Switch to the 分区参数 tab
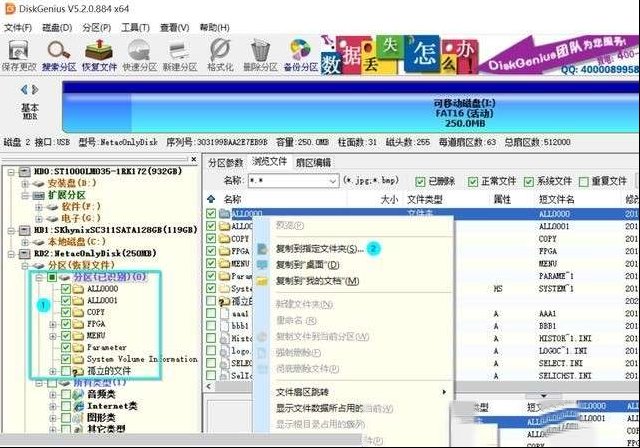 [225, 162]
